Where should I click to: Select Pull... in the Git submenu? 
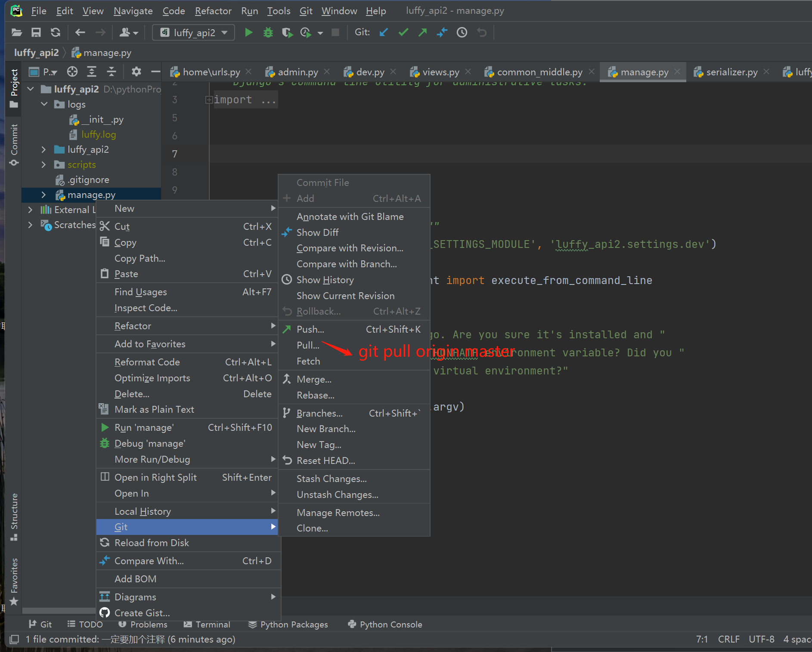coord(308,345)
